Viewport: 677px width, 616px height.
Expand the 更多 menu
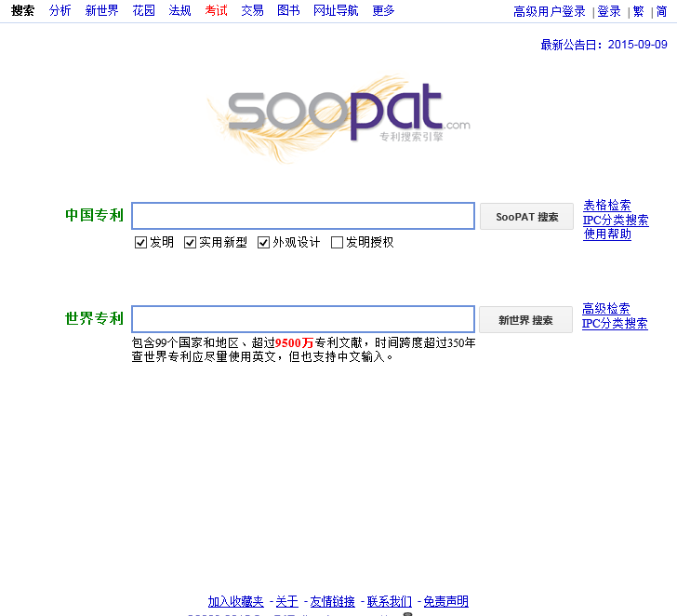[383, 10]
